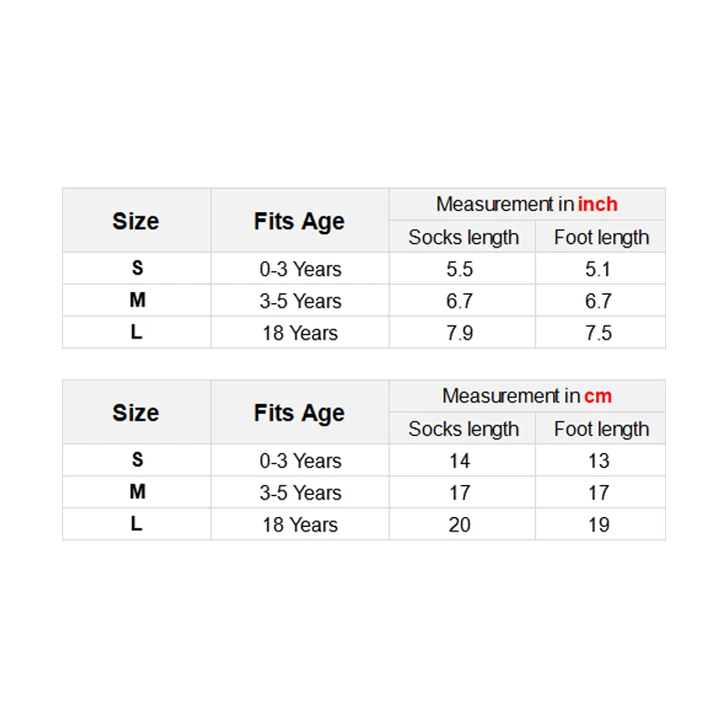Viewport: 728px width, 728px height.
Task: Select size M label in the cm table
Action: click(137, 492)
